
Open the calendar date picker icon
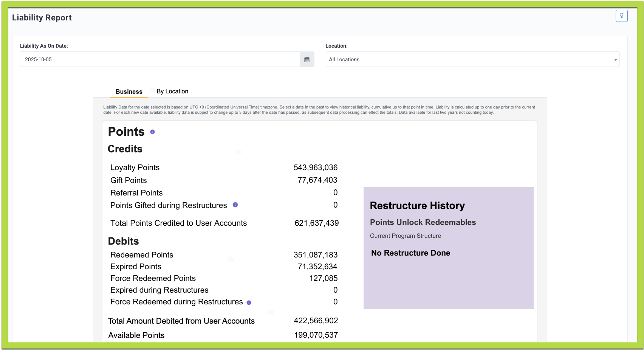coord(307,59)
